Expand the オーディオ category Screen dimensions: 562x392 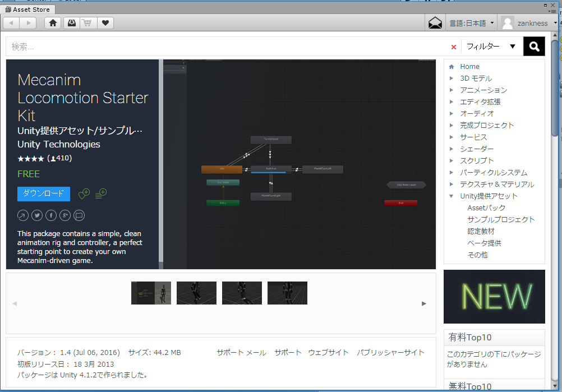pyautogui.click(x=452, y=114)
